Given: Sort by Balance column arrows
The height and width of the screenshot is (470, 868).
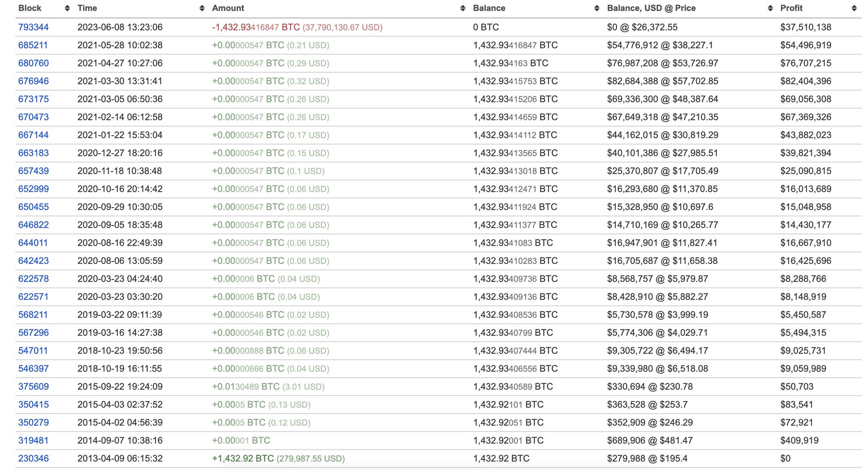Looking at the screenshot, I should coord(597,8).
